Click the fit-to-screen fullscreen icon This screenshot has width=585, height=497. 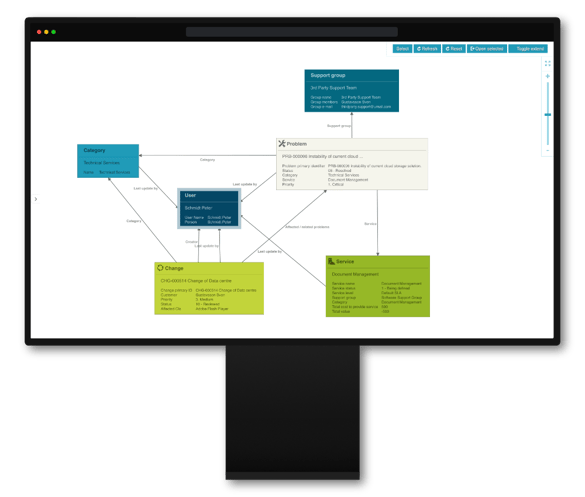tap(547, 63)
